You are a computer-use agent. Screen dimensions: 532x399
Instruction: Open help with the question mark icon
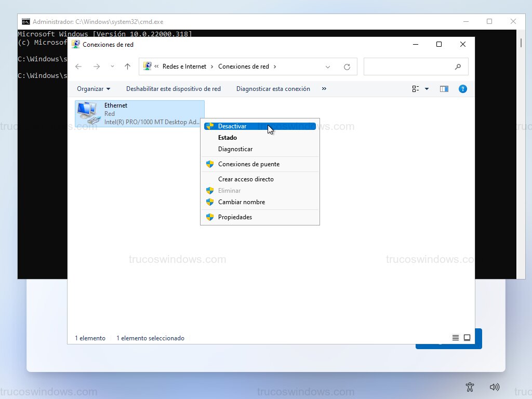coord(462,89)
